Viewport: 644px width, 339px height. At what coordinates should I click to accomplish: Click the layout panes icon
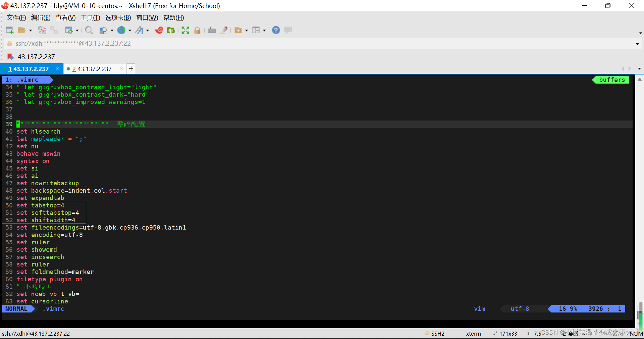256,30
